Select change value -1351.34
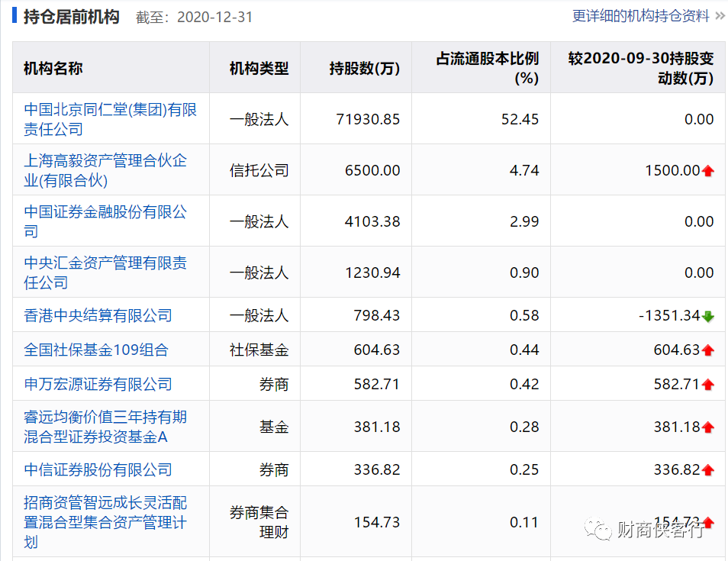 [x=669, y=315]
